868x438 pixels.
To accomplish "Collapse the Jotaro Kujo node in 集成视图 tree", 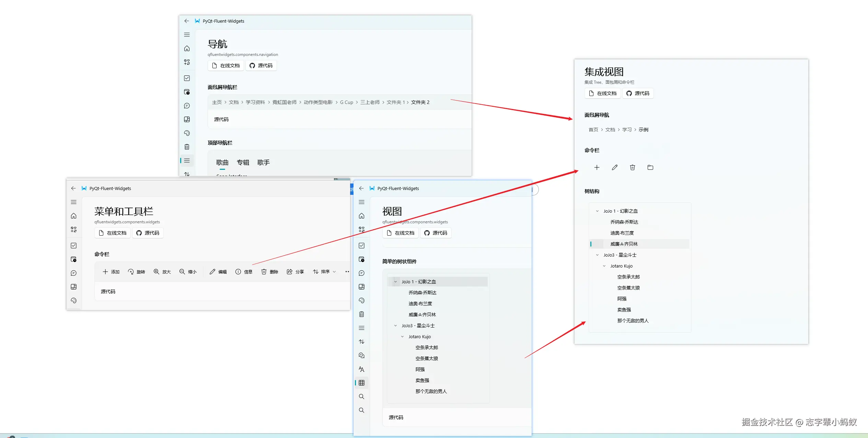I will coord(604,266).
